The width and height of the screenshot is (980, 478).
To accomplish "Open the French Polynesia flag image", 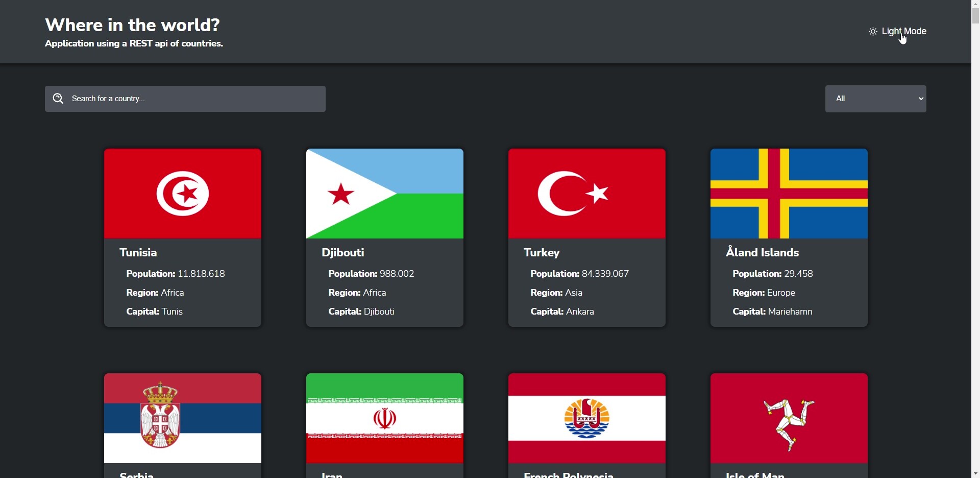I will click(x=587, y=418).
